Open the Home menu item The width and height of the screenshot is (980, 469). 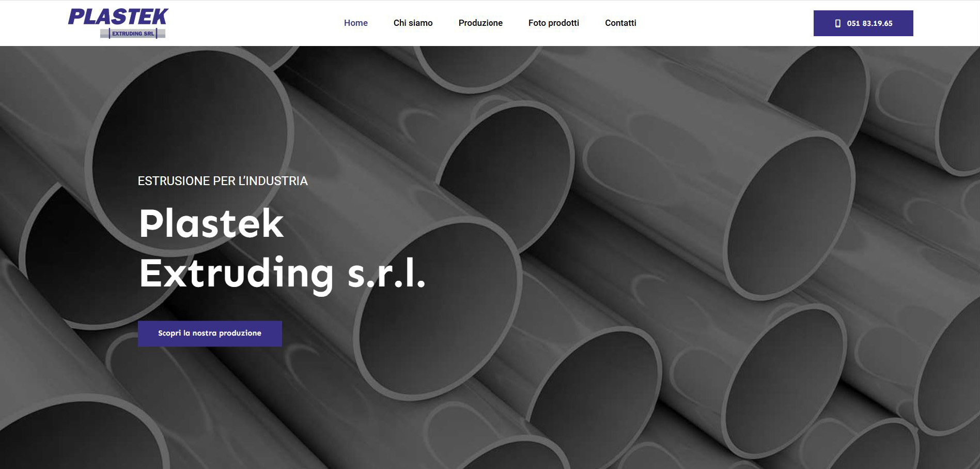[356, 23]
